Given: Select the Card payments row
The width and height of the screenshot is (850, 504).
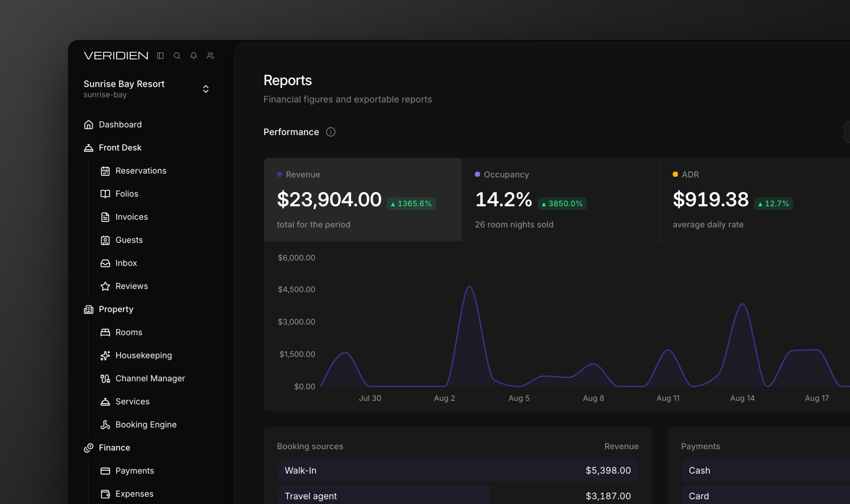Looking at the screenshot, I should pos(765,495).
